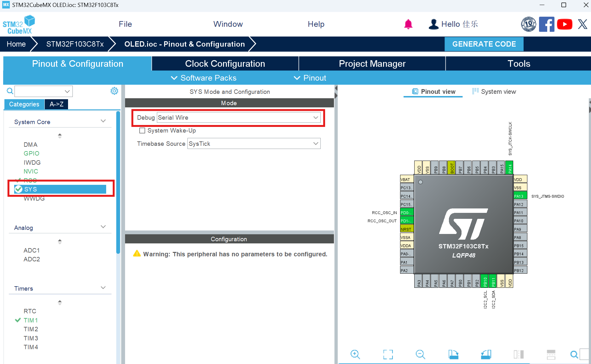This screenshot has width=591, height=364.
Task: Click the categories list vertical scrollbar
Action: tap(118, 183)
